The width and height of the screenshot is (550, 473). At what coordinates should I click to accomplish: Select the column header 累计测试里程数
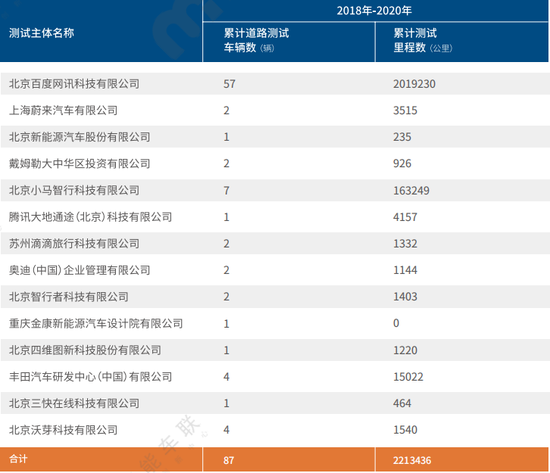(423, 40)
